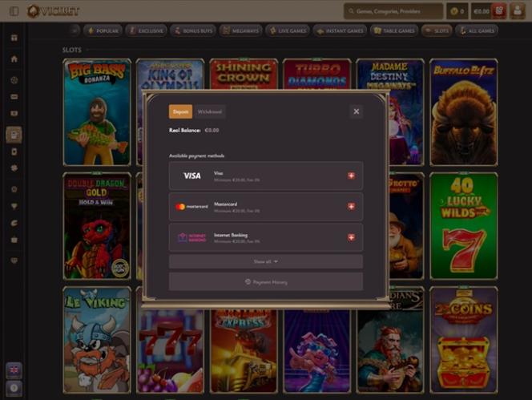Screen dimensions: 532x400
Task: Open Payment History
Action: coord(265,282)
